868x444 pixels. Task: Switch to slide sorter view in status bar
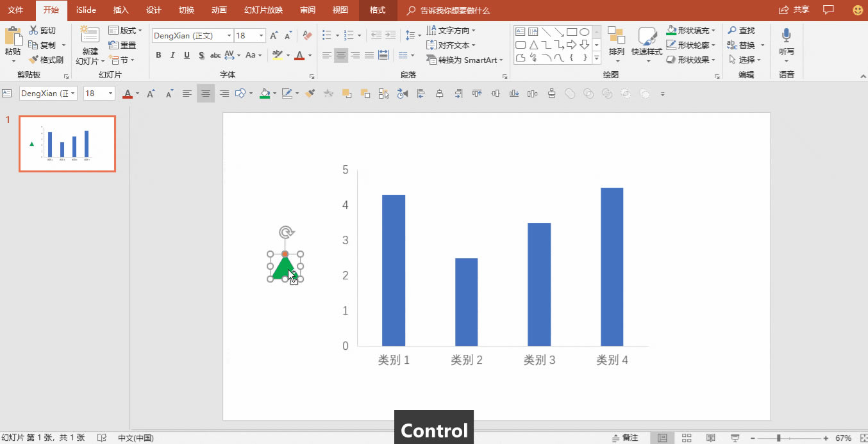687,438
